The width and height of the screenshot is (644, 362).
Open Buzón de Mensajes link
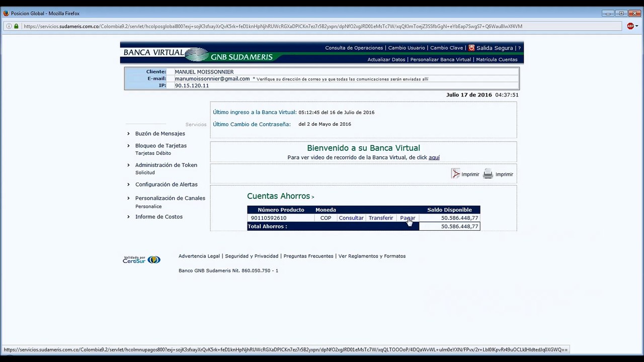[160, 133]
